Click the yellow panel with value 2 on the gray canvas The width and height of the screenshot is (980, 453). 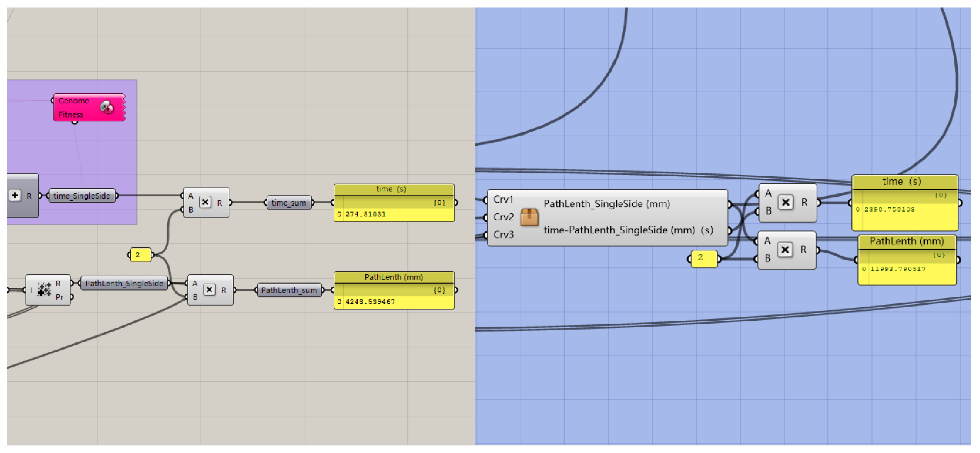coord(140,255)
